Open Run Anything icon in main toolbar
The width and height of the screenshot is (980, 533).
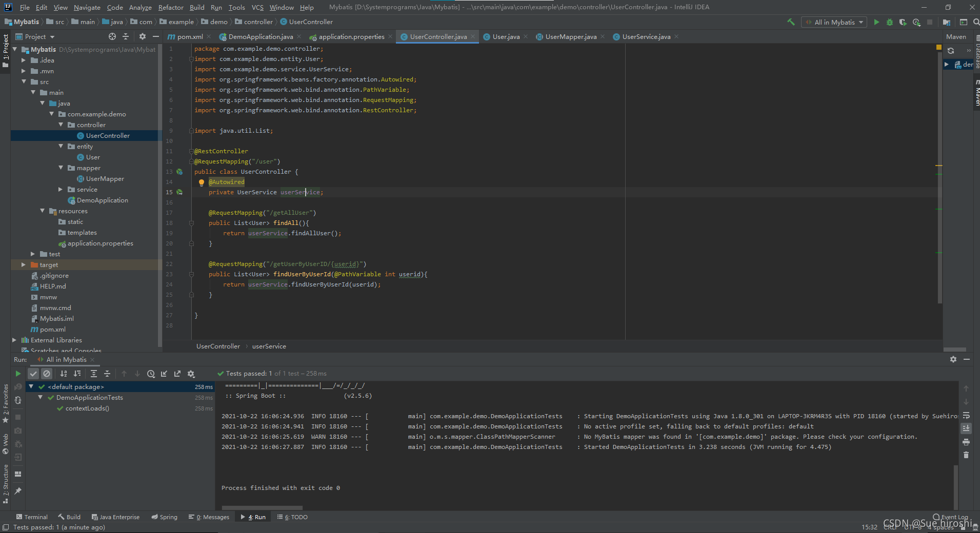964,22
